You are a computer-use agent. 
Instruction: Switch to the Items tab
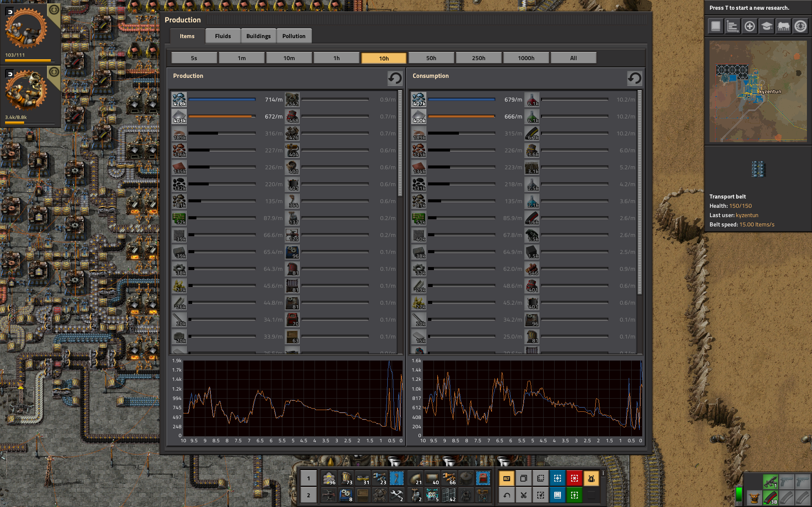tap(187, 36)
